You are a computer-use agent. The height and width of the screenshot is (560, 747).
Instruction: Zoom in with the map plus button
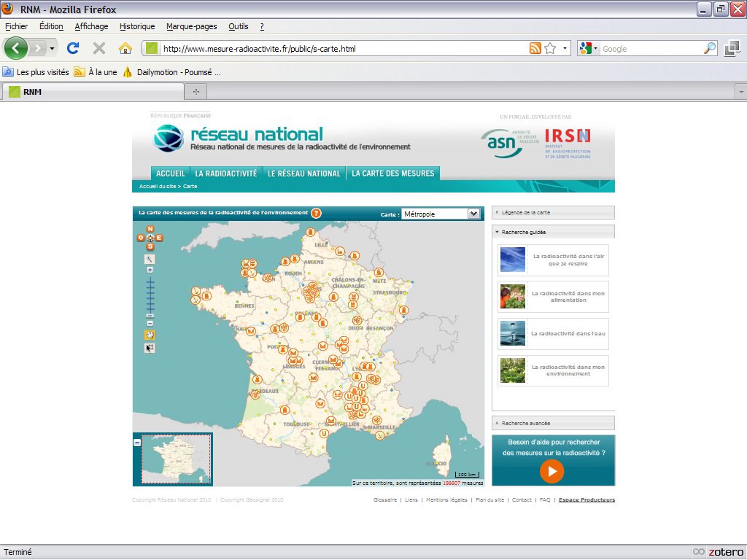pos(150,270)
